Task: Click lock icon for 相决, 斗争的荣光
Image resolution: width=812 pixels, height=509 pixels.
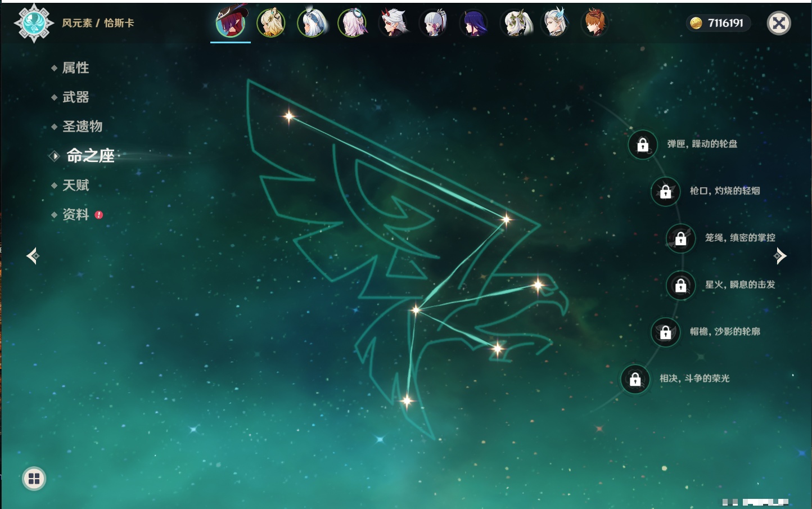Action: [635, 379]
